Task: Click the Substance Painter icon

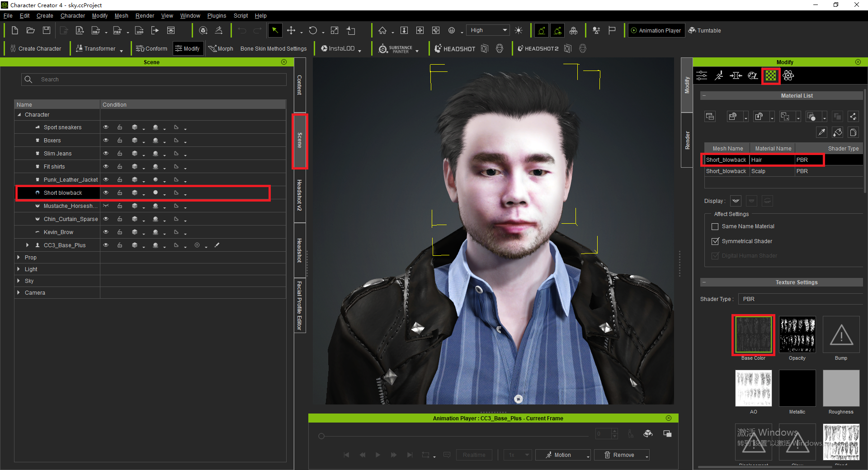Action: click(396, 49)
